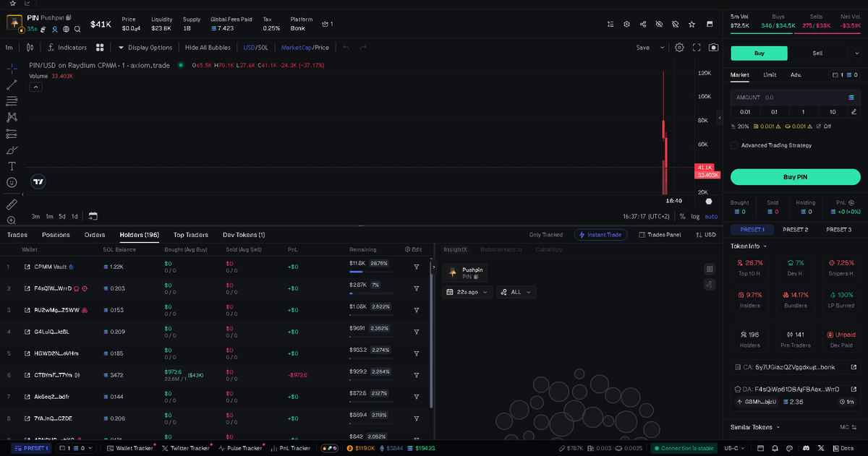Screen dimensions: 868x456
Task: Open the Wallet Tracker
Action: tap(131, 448)
